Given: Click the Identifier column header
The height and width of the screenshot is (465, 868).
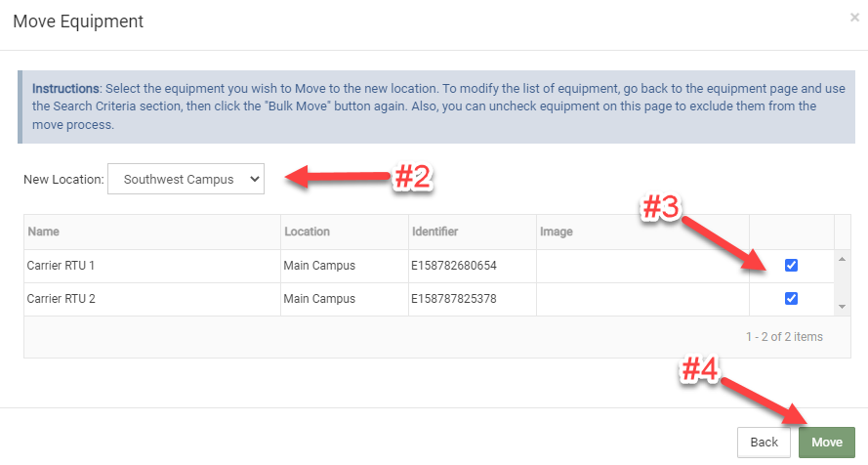Looking at the screenshot, I should 434,232.
